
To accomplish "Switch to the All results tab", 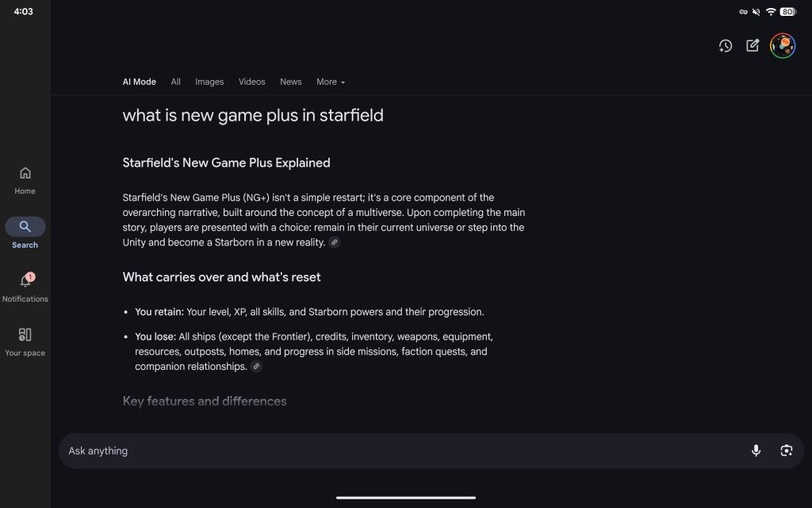I will 176,82.
